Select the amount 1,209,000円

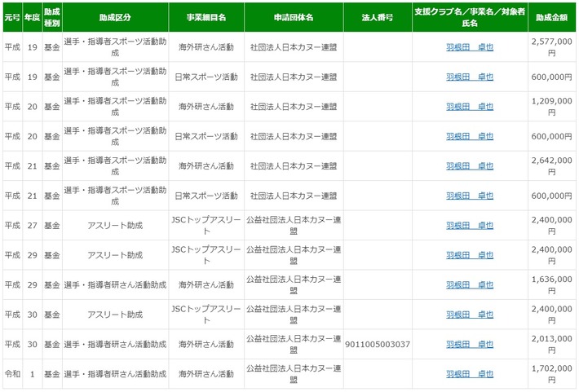pos(551,107)
